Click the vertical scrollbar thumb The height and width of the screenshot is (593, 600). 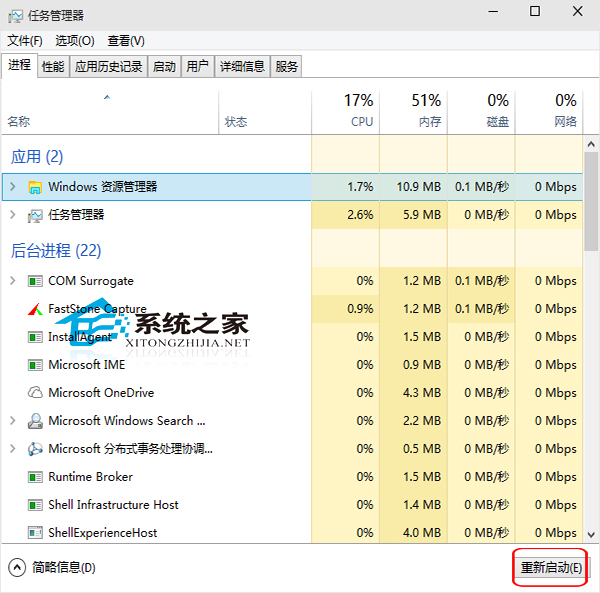pos(591,202)
